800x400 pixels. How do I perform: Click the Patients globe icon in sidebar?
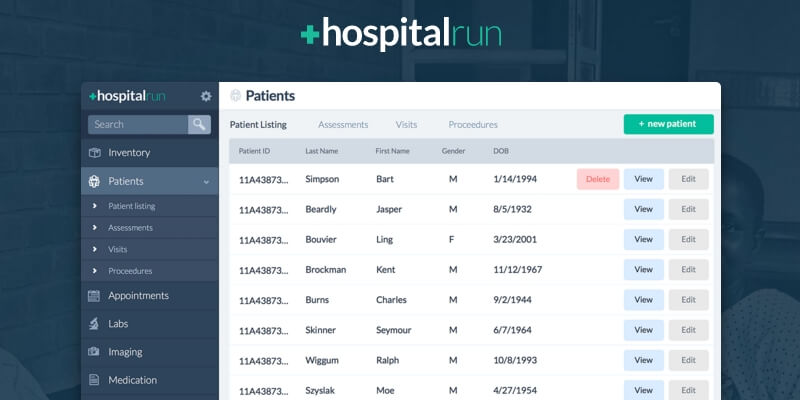[94, 182]
